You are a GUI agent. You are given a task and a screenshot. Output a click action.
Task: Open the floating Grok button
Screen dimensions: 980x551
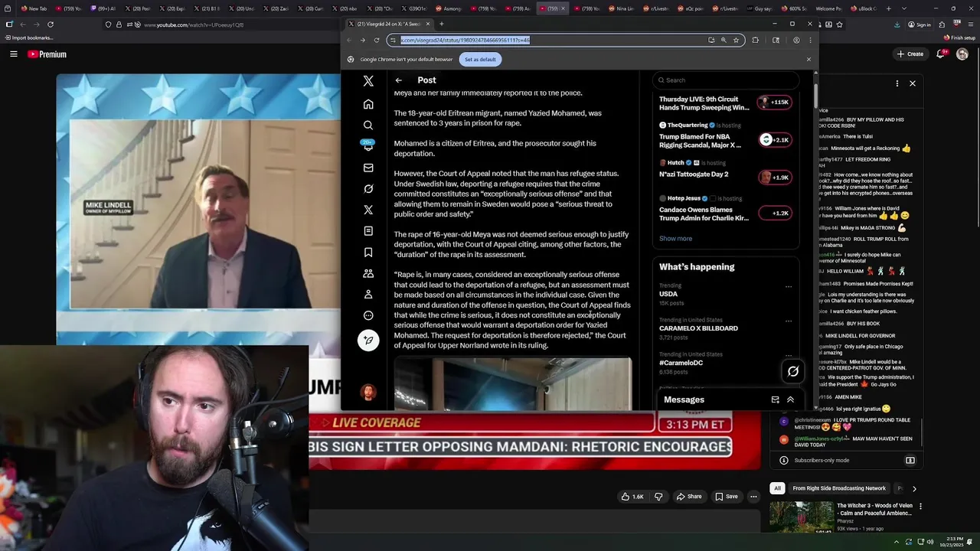click(x=793, y=372)
